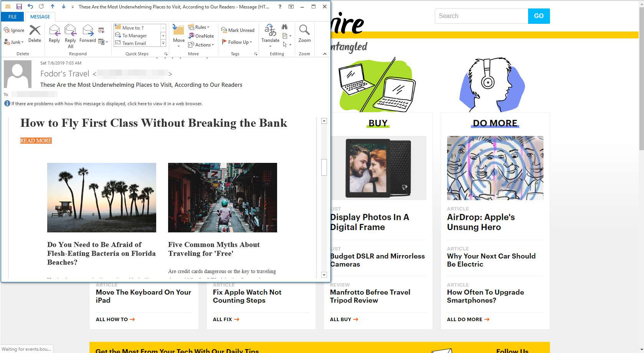Open 'Manfrotto Befree Travel Tripod Review'

tap(370, 296)
